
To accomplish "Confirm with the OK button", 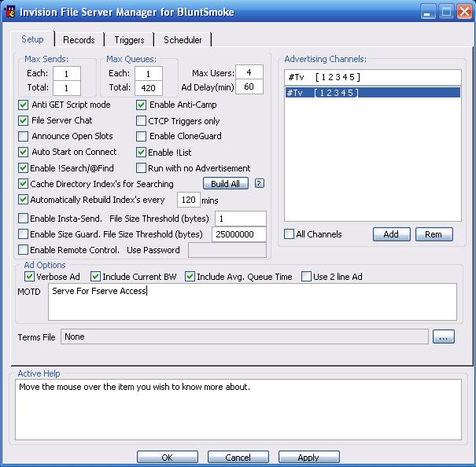I will pyautogui.click(x=168, y=457).
